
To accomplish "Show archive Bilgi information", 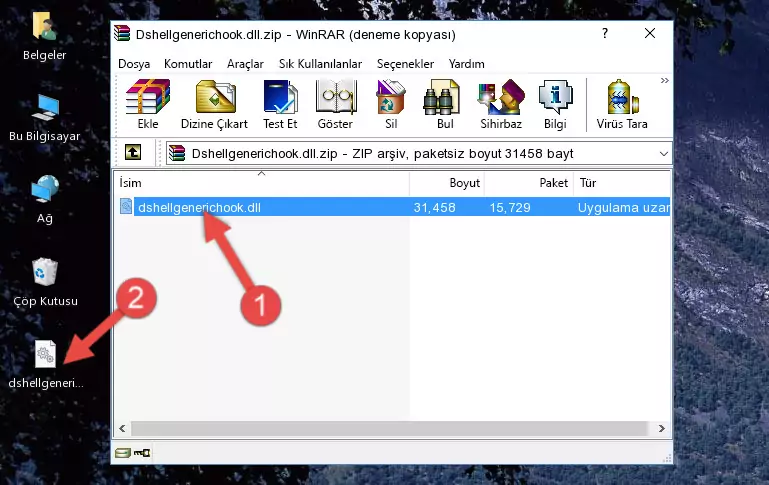I will pos(555,104).
